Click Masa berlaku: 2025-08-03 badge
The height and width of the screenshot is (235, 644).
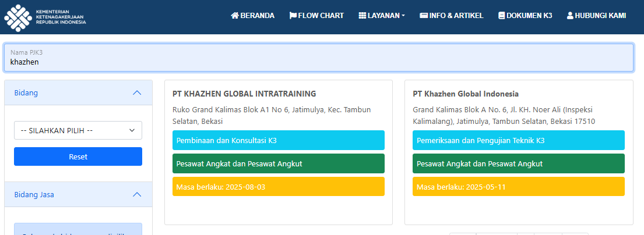tap(279, 187)
